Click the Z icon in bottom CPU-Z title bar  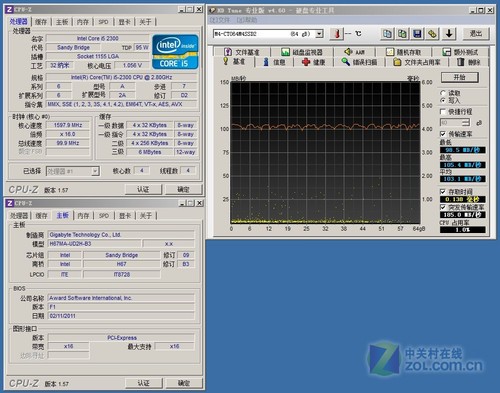[x=10, y=203]
